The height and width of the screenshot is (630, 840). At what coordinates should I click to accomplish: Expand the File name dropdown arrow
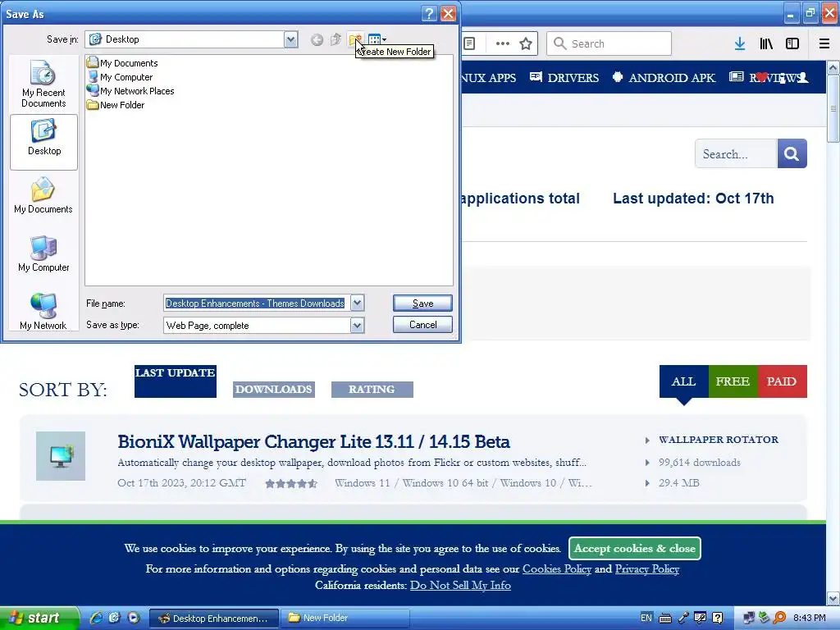coord(358,304)
